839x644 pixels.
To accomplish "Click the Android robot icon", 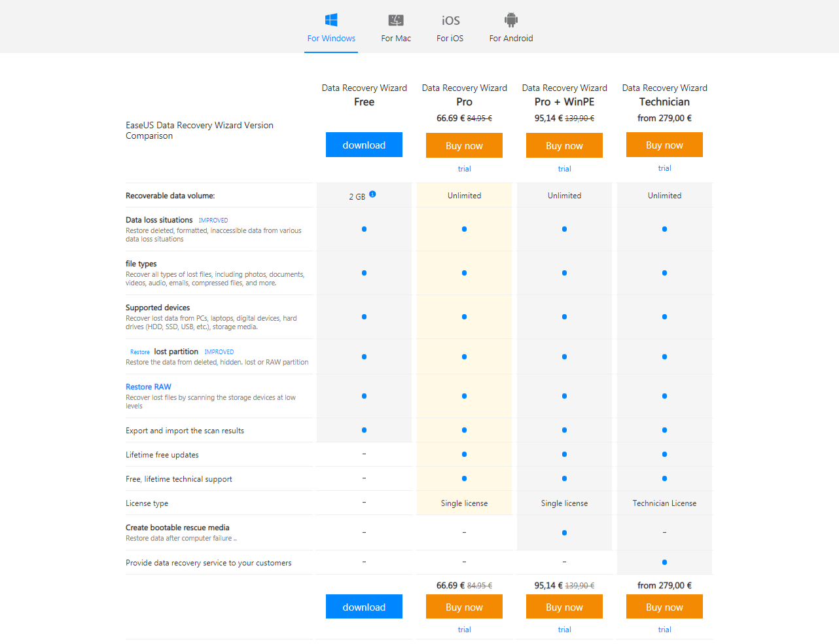I will coord(511,20).
